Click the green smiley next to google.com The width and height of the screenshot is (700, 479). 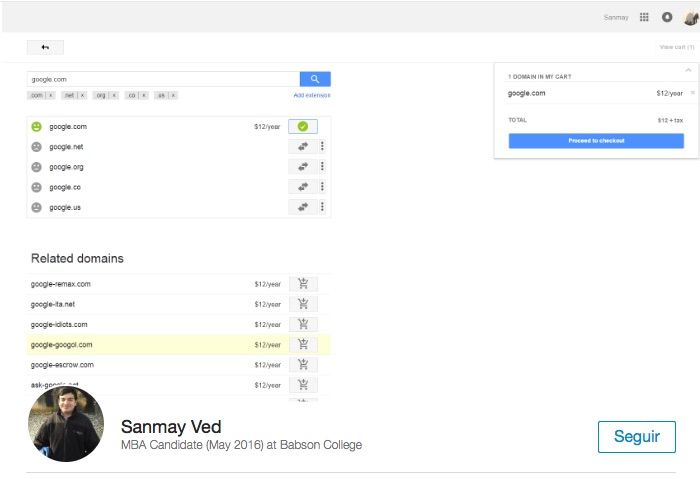pos(37,126)
